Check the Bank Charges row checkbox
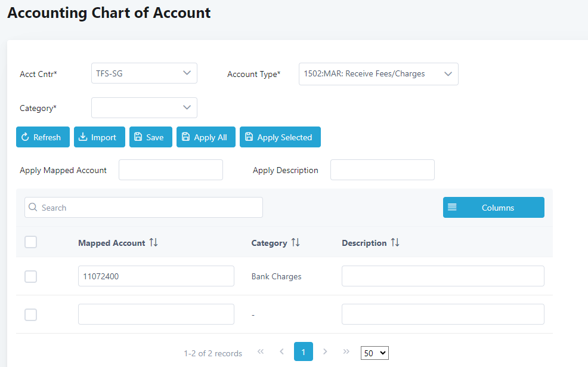Viewport: 588px width, 367px height. (x=31, y=276)
